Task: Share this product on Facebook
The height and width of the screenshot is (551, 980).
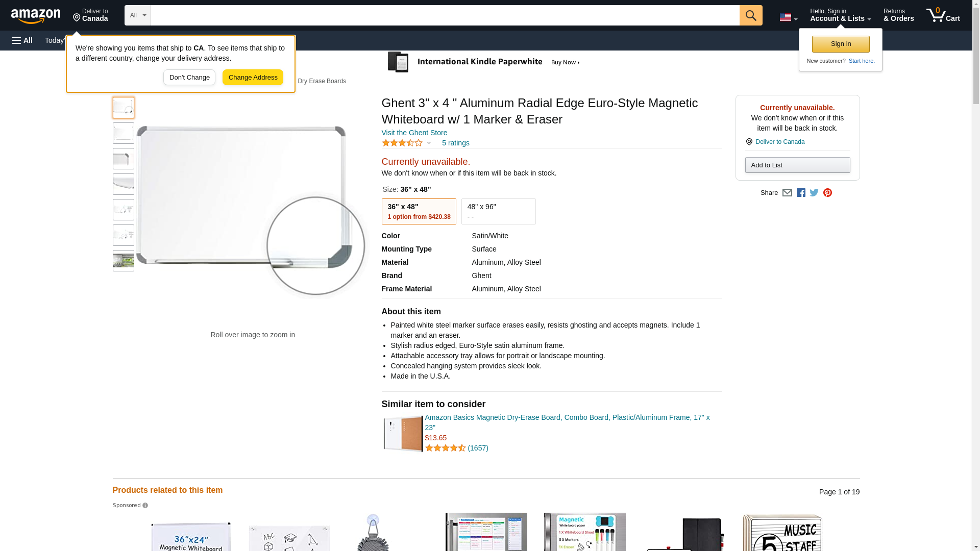Action: [801, 193]
